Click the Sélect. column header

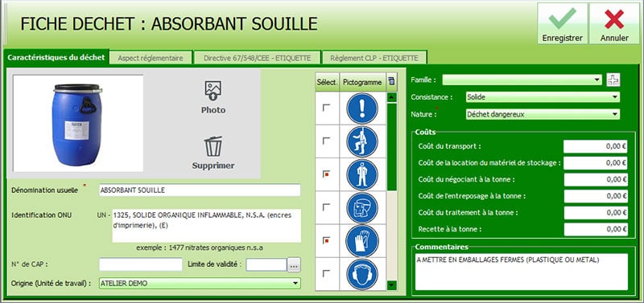pos(327,82)
